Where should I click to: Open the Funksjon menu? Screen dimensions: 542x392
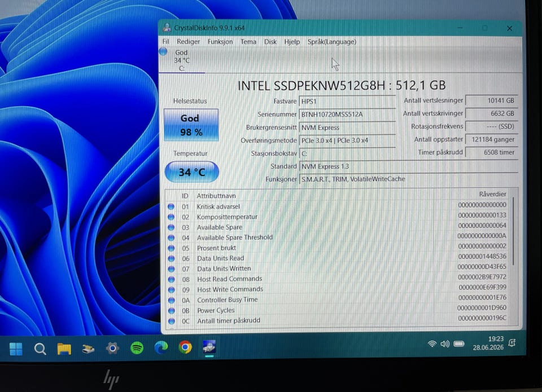pyautogui.click(x=220, y=42)
